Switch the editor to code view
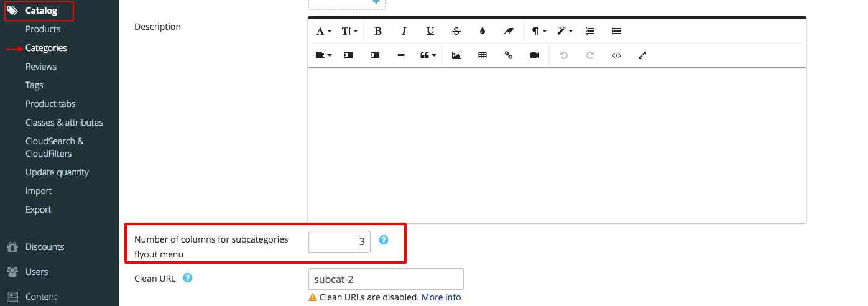868x306 pixels. [616, 55]
